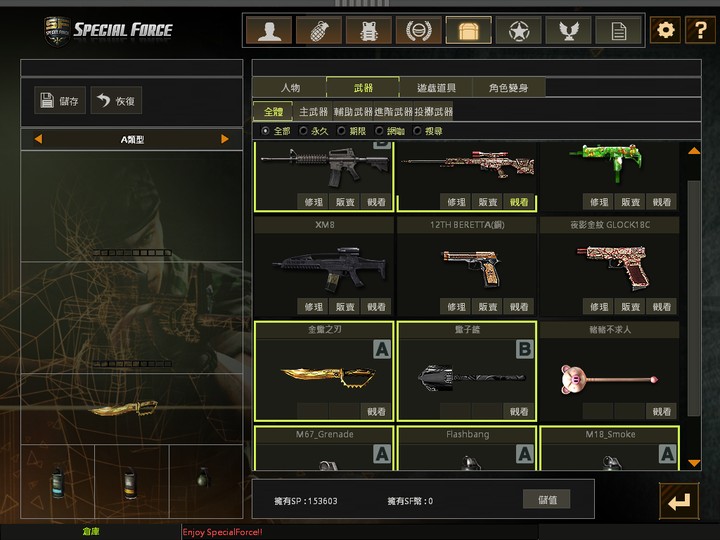Open the tactical vest icon in top bar
720x540 pixels.
(369, 30)
